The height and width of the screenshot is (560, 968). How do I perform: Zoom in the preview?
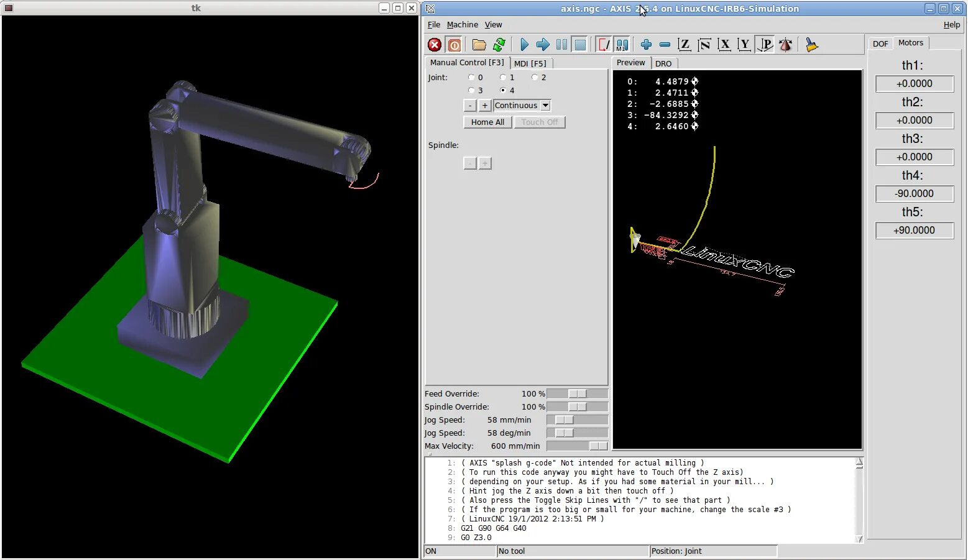(646, 45)
